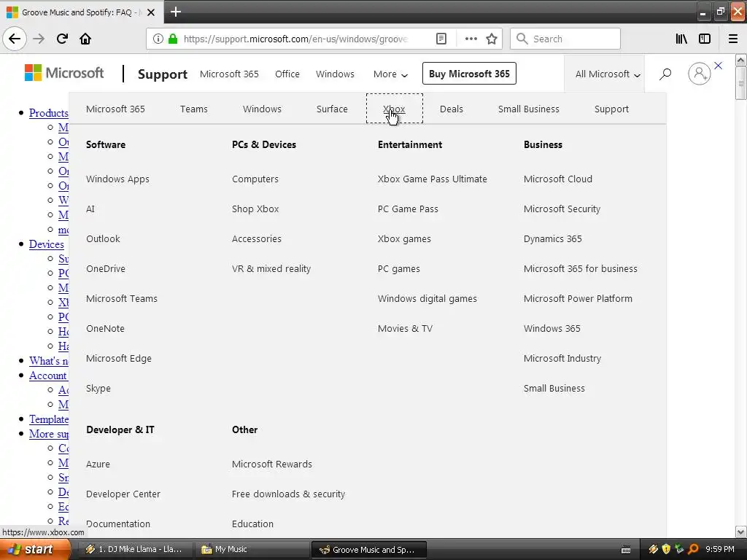Open Microsoft Edge under Software

119,358
